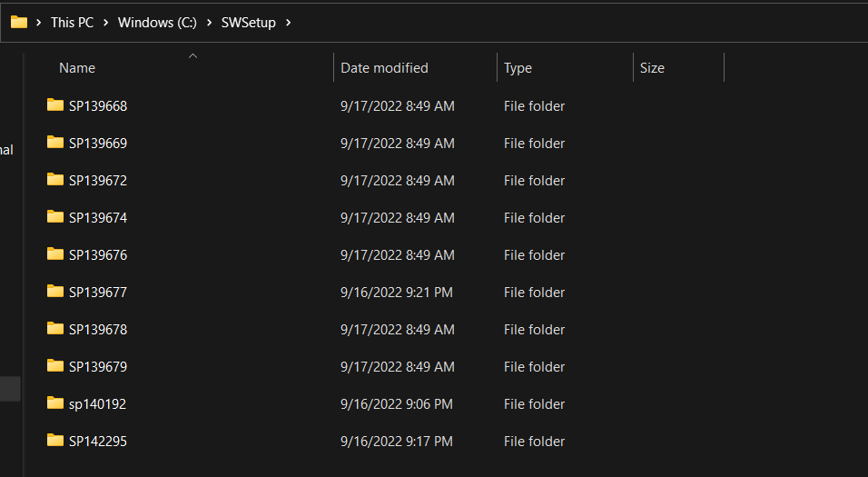Click the SP142295 folder icon
The image size is (868, 477).
(55, 441)
